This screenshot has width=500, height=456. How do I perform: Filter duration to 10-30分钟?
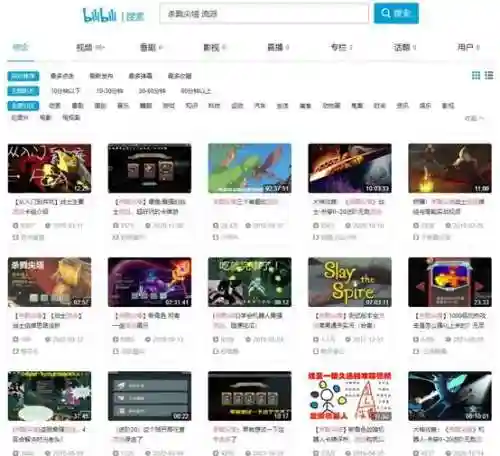tap(110, 91)
